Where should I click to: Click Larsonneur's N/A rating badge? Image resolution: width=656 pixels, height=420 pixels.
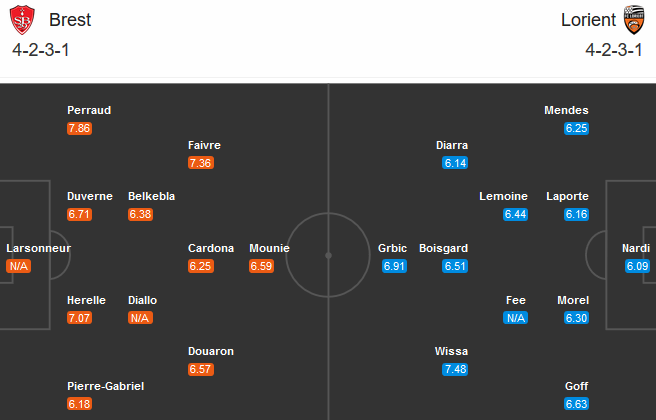18,266
